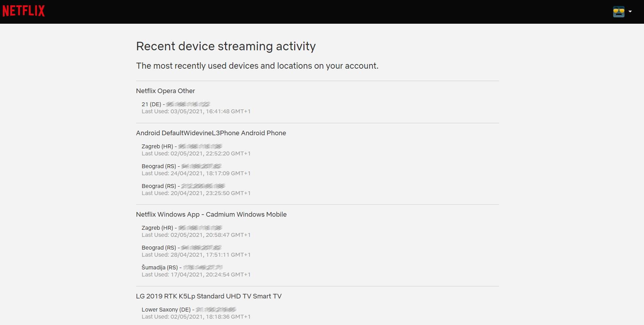
Task: Click the Netflix Windows App Cadmium heading
Action: tap(211, 215)
